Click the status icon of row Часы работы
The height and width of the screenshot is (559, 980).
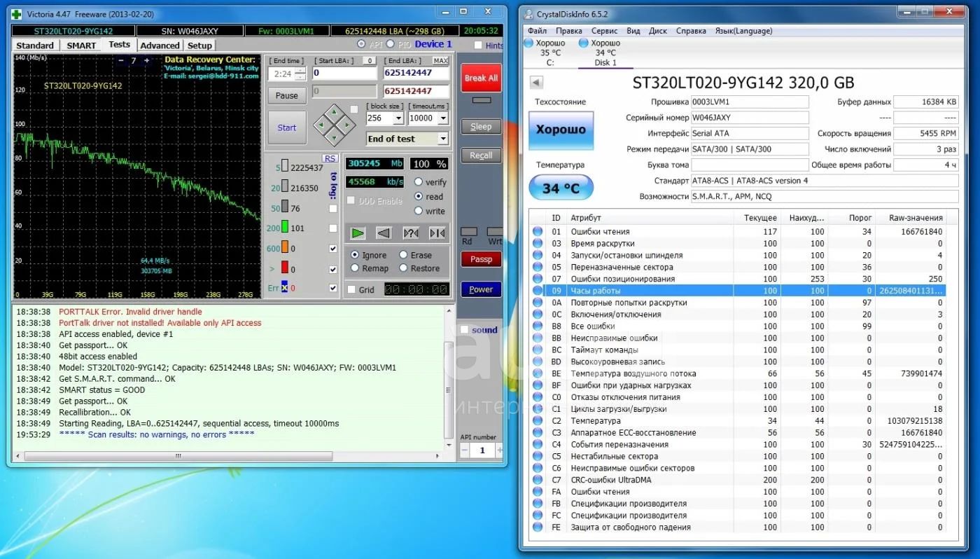(538, 291)
